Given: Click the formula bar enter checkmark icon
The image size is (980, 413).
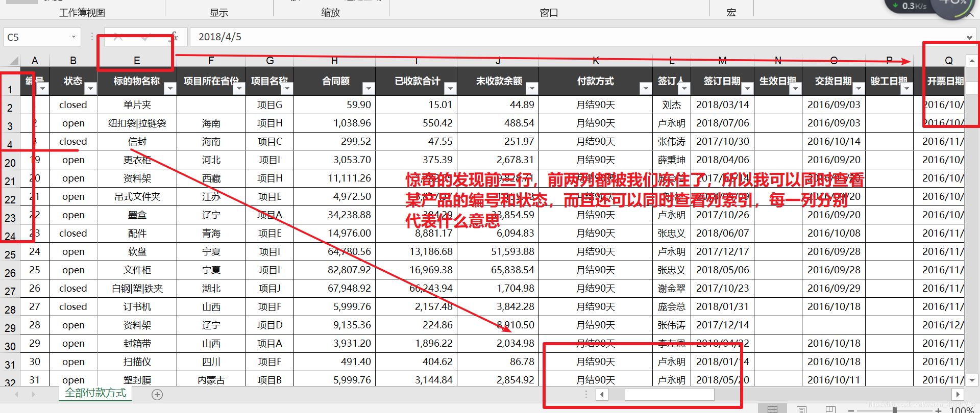Looking at the screenshot, I should [146, 37].
